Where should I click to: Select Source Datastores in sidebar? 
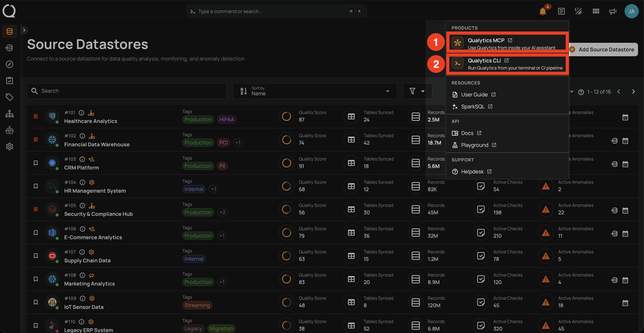click(x=10, y=31)
